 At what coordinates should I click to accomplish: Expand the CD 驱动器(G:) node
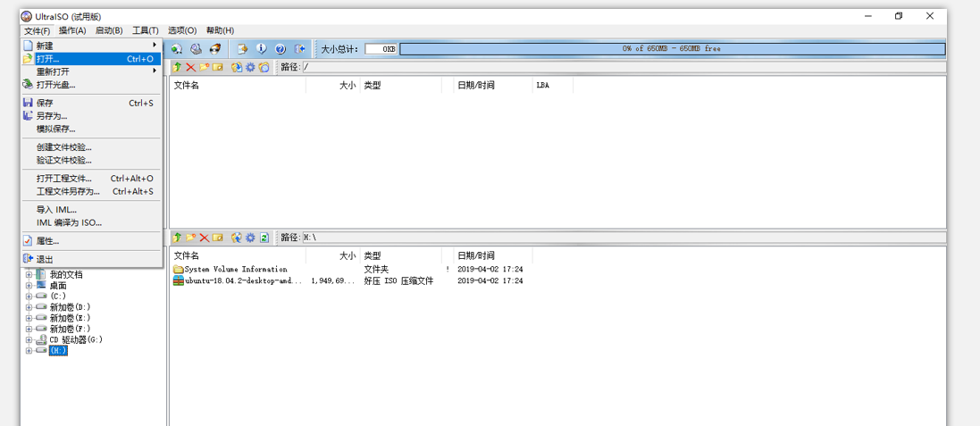pyautogui.click(x=28, y=339)
